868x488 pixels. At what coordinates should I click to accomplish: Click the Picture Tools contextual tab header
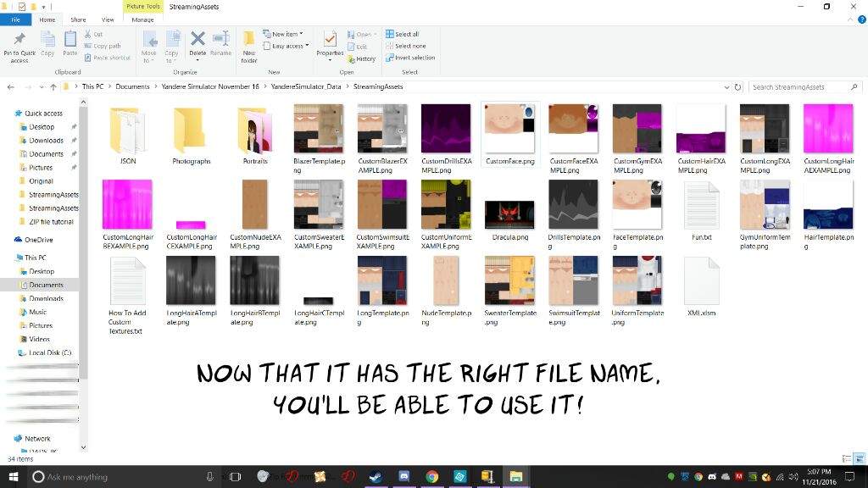click(142, 6)
